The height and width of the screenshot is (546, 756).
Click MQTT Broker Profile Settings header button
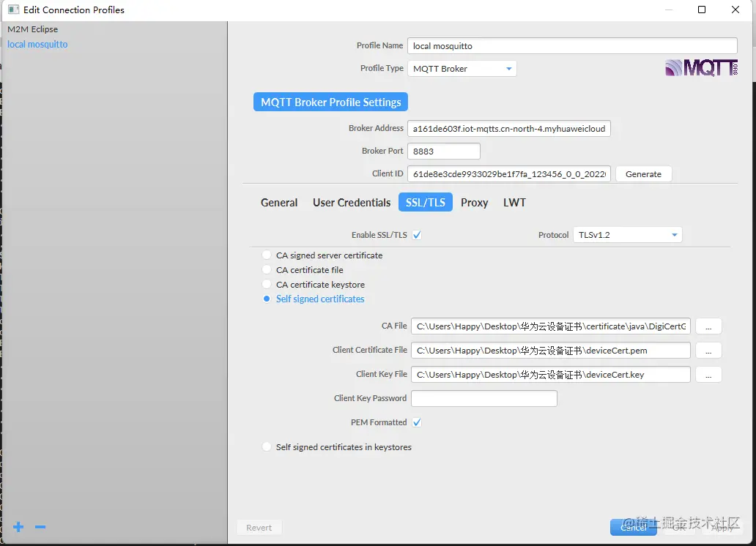[x=331, y=102]
